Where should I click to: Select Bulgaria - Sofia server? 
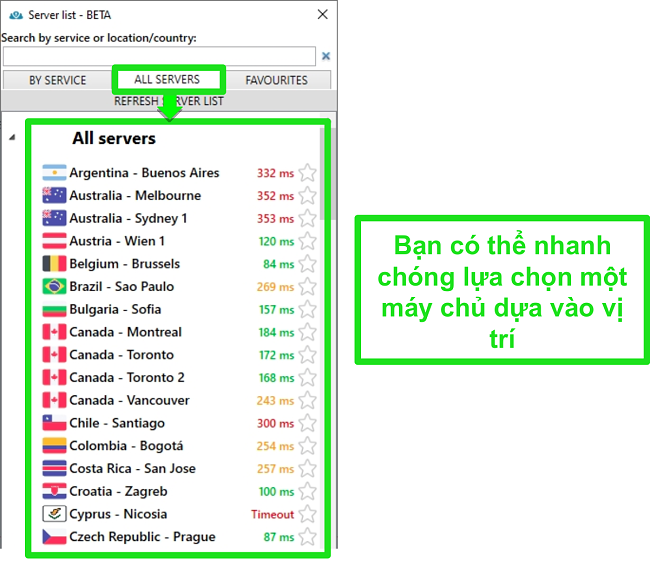coord(115,309)
